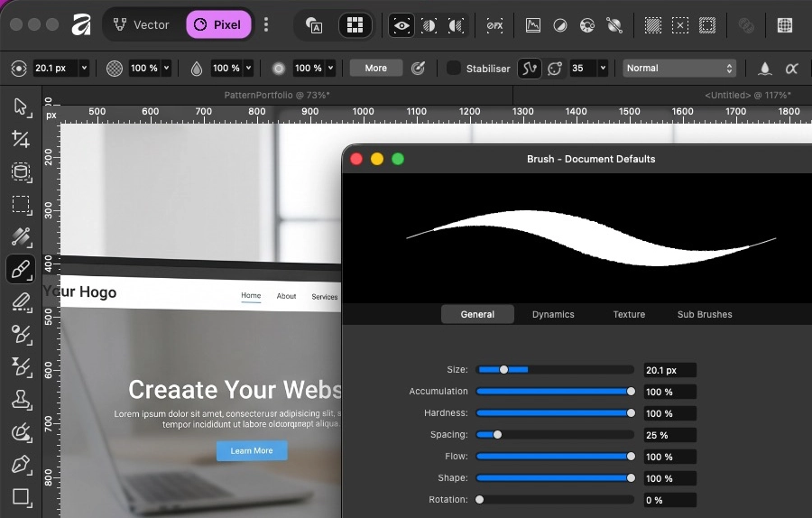The width and height of the screenshot is (812, 518).
Task: Click the layer FX toolbar icon
Action: [x=494, y=25]
